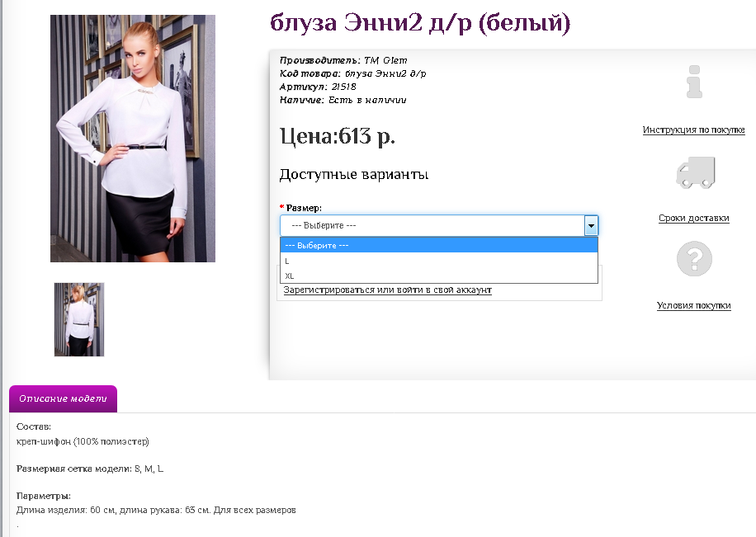Choose the '--- Выберите ---' option in list
The image size is (756, 537).
[439, 245]
